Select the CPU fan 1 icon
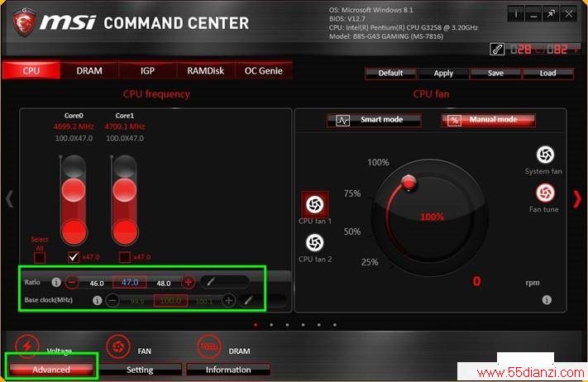Viewport: 588px width, 382px height. pyautogui.click(x=314, y=204)
